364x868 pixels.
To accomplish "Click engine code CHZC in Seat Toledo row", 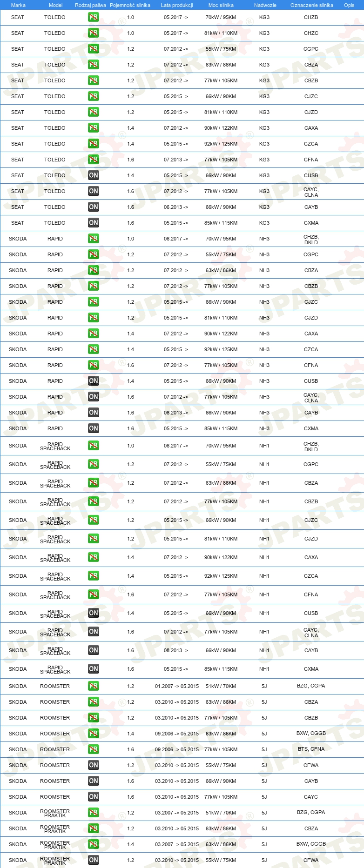I will click(311, 33).
